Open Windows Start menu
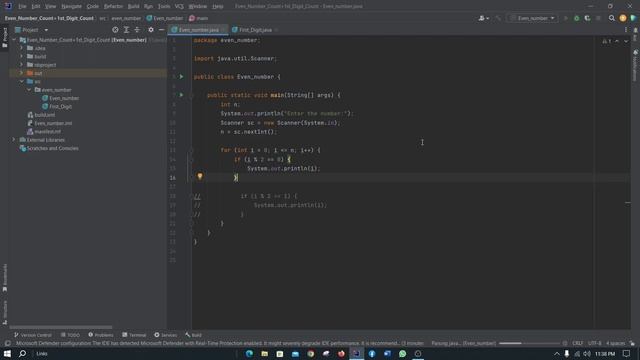This screenshot has width=640, height=360. tap(7, 353)
